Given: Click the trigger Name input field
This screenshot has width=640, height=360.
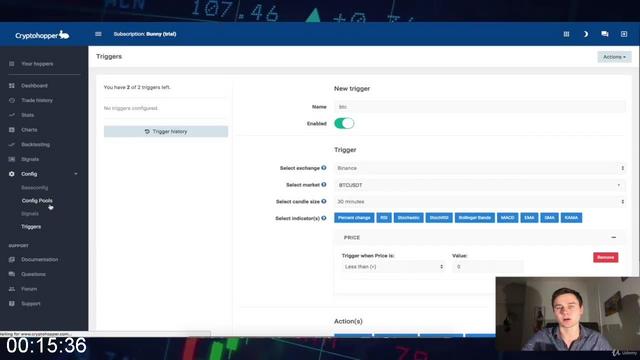Looking at the screenshot, I should [x=480, y=107].
